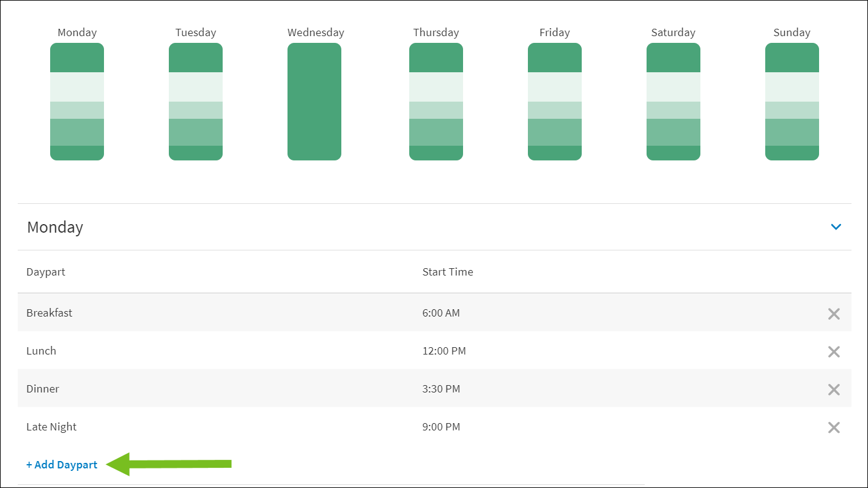The width and height of the screenshot is (868, 488).
Task: Delete the Lunch daypart entry
Action: tap(833, 352)
